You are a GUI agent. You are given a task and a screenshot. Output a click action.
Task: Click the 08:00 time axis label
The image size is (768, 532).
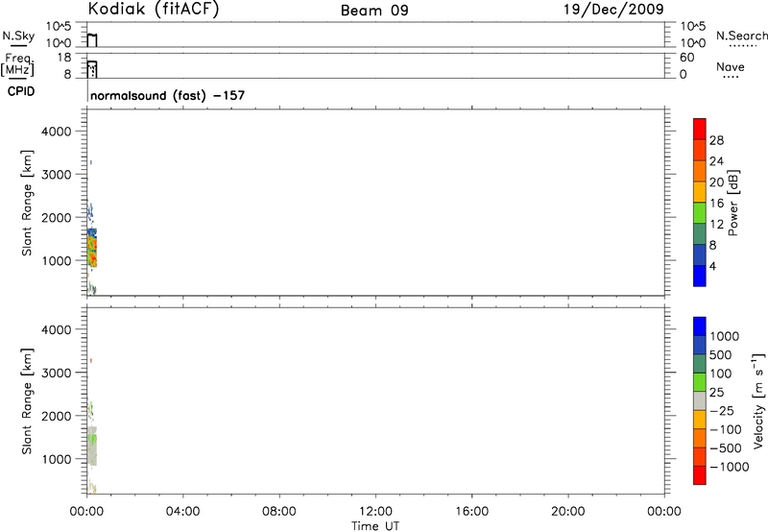pyautogui.click(x=279, y=512)
